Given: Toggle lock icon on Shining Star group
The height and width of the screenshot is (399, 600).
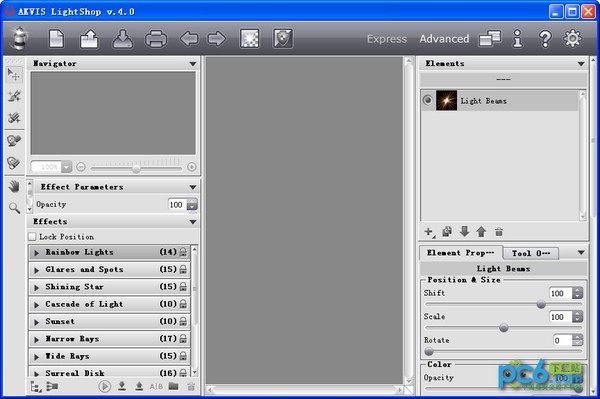Looking at the screenshot, I should [183, 287].
